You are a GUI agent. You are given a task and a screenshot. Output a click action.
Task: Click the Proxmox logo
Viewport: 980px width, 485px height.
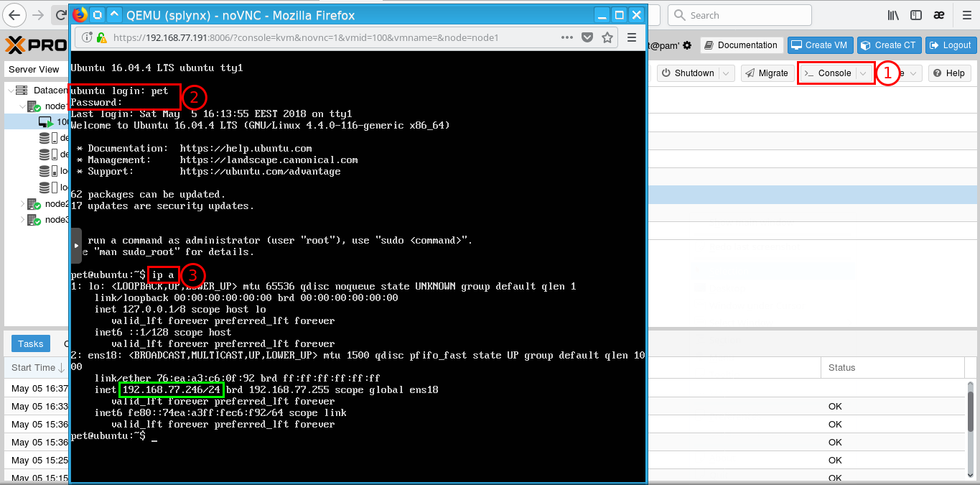36,45
